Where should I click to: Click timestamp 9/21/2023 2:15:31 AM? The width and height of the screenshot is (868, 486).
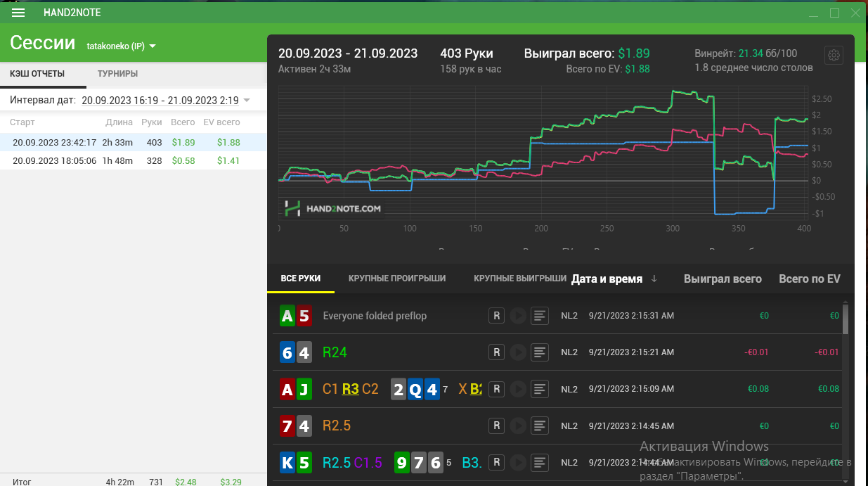click(631, 316)
